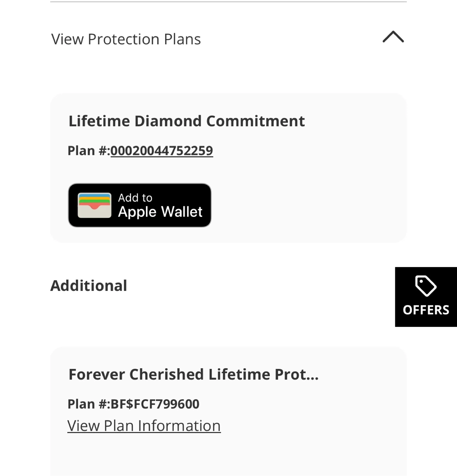Image resolution: width=457 pixels, height=476 pixels.
Task: Click the Additional section heading
Action: [88, 286]
